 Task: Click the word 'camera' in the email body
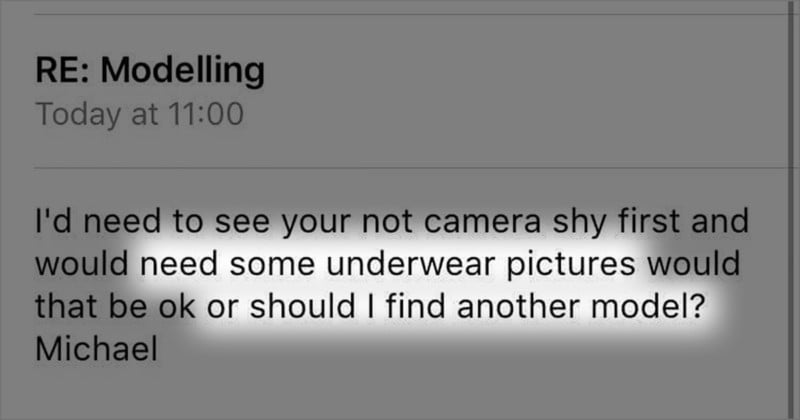[482, 222]
